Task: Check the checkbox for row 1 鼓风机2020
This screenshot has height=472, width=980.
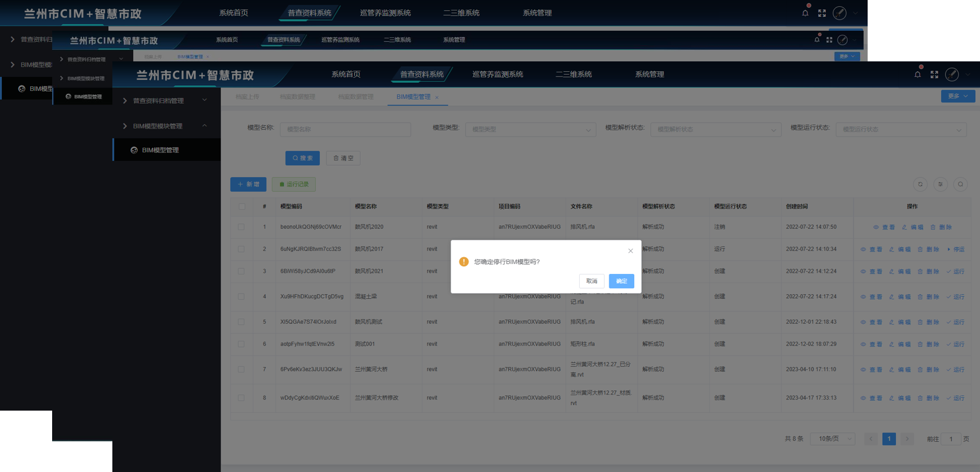Action: pos(242,227)
